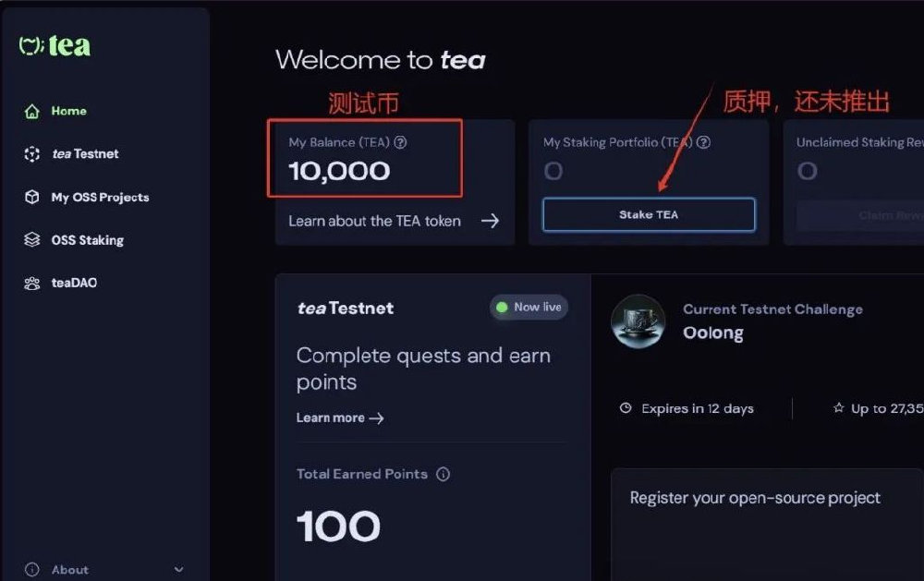Click the My OSS Projects cube icon
Viewport: 924px width, 581px height.
[x=31, y=197]
